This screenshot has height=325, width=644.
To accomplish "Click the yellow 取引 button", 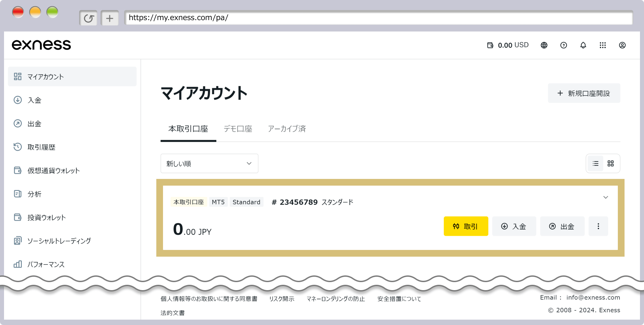I will point(466,226).
